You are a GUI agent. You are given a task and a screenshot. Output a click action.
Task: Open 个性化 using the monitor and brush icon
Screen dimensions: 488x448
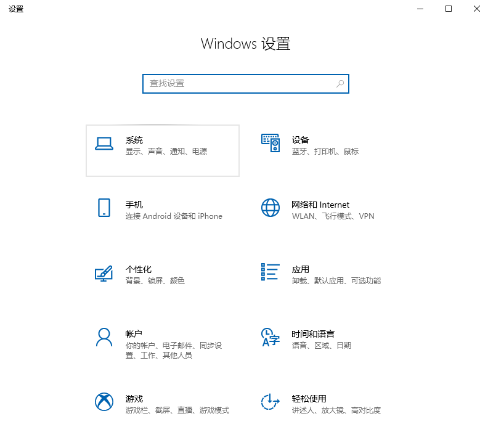(x=104, y=273)
